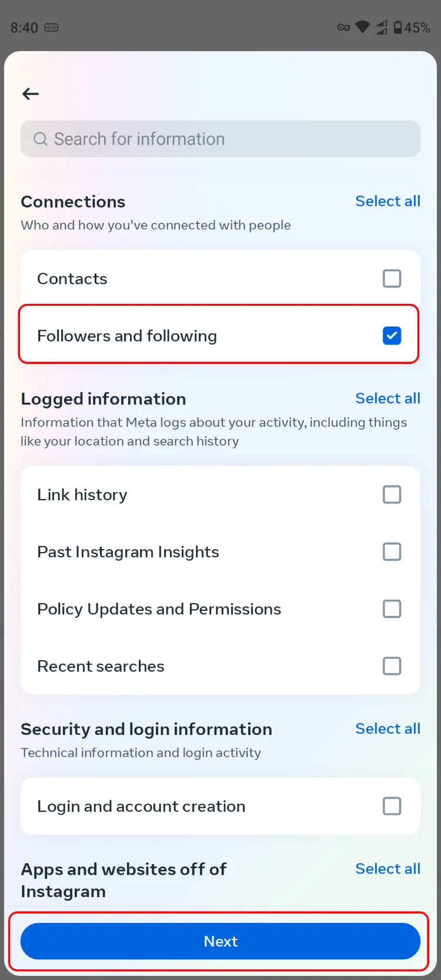Enable the Contacts checkbox

(x=392, y=278)
